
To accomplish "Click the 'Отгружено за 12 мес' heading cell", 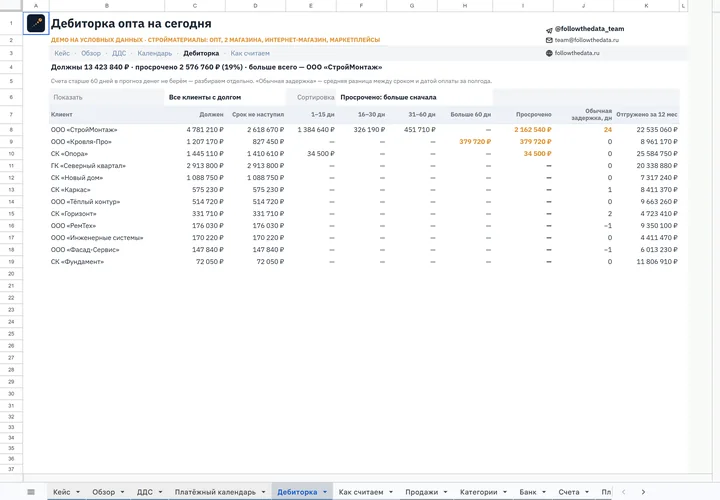I will pyautogui.click(x=646, y=114).
